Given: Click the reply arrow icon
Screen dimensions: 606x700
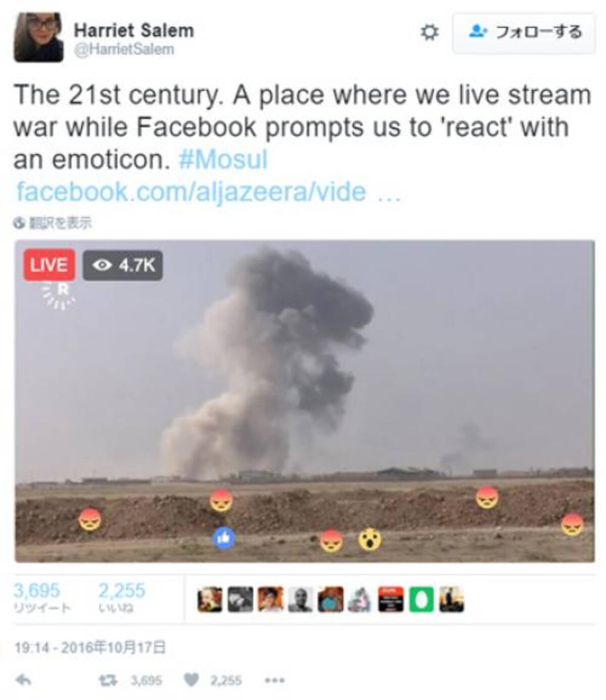Looking at the screenshot, I should [23, 680].
